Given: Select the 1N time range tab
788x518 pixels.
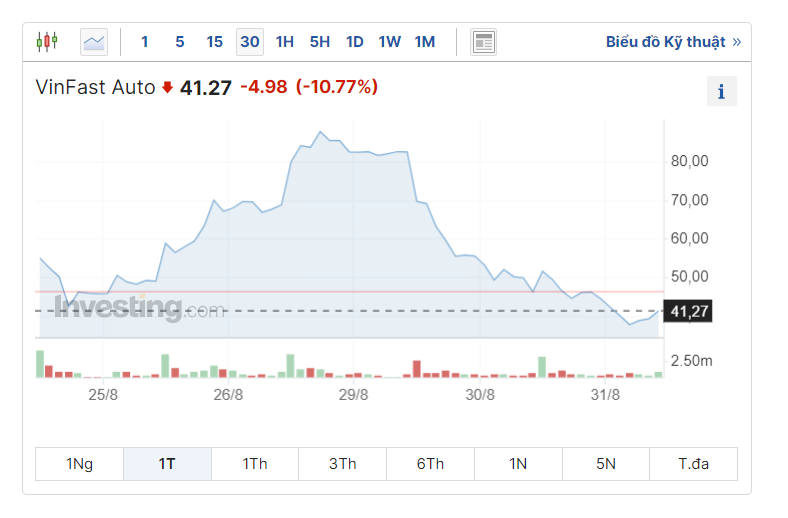Looking at the screenshot, I should [x=518, y=464].
